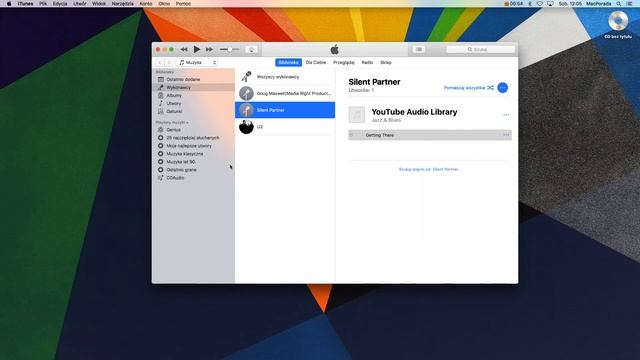Viewport: 640px width, 360px height.
Task: Collapse the music playlists section header
Action: (x=172, y=122)
